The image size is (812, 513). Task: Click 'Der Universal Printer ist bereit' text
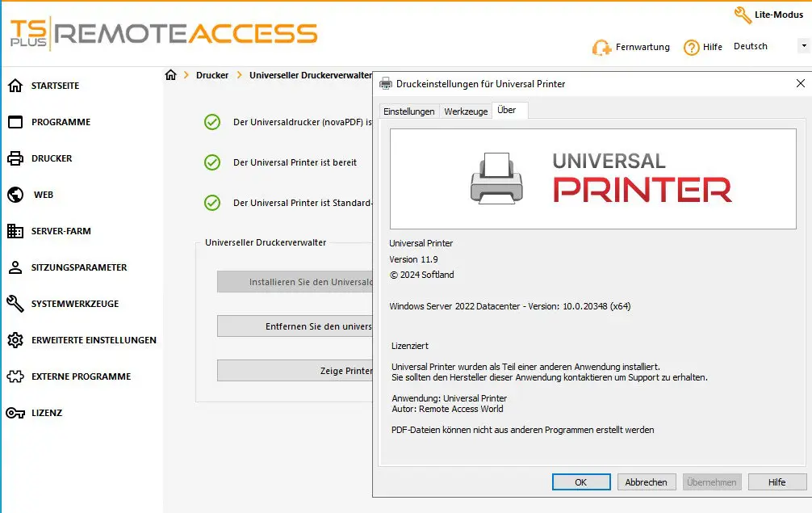click(x=295, y=162)
